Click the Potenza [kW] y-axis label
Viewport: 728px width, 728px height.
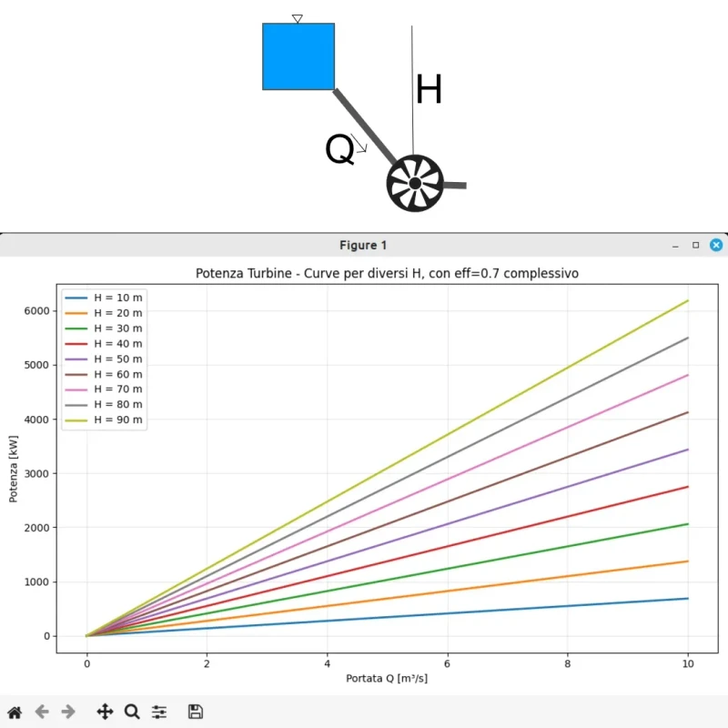tap(13, 469)
